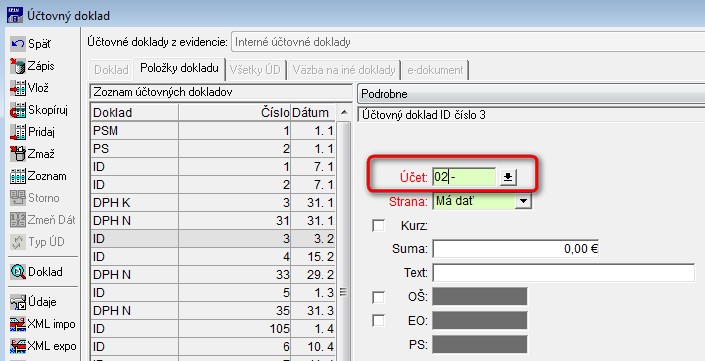This screenshot has height=361, width=705.
Task: Click the Skopíruj copy icon
Action: tap(18, 110)
